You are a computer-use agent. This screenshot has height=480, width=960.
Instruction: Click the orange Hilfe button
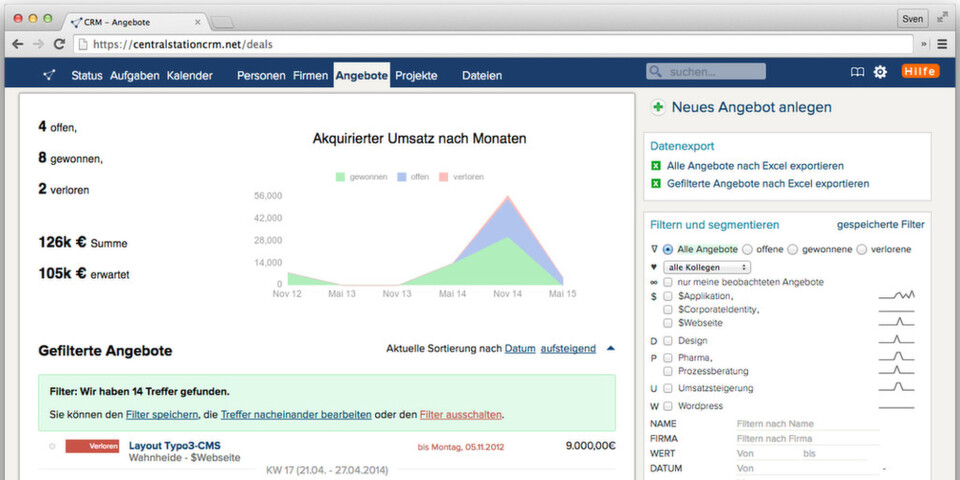920,72
